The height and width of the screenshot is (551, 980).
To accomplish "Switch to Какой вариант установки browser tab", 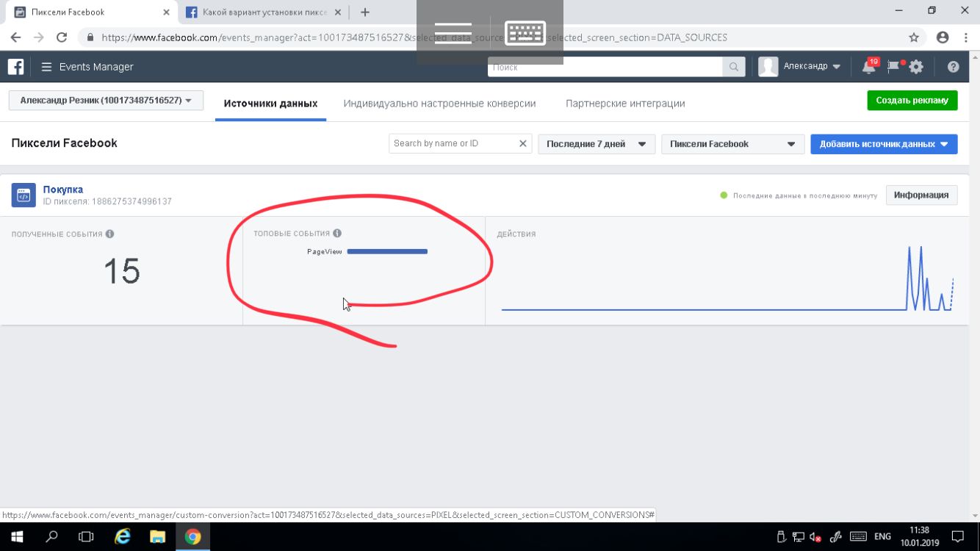I will pyautogui.click(x=263, y=12).
